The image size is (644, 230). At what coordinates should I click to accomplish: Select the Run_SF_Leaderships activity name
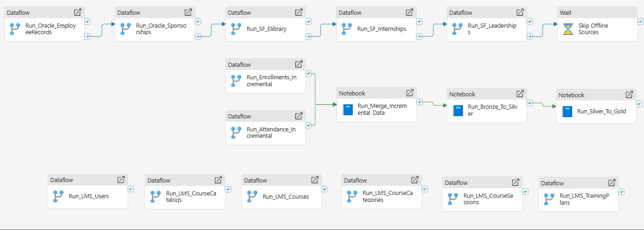point(492,29)
